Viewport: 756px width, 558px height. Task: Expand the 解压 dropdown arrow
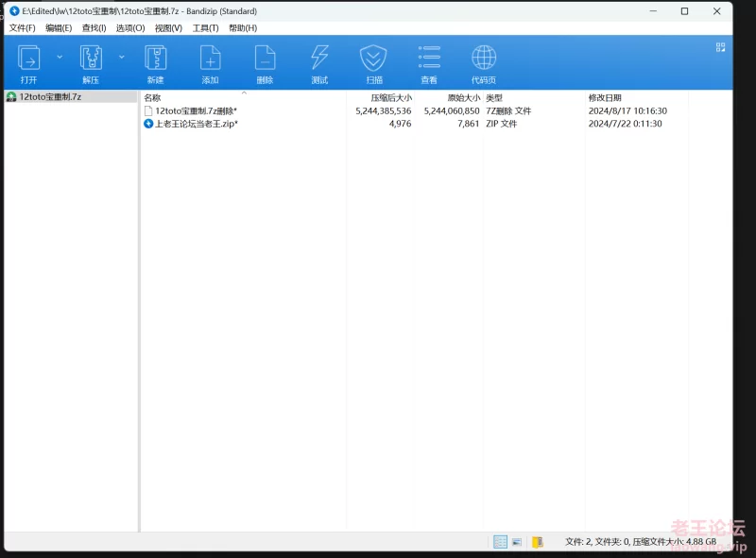pyautogui.click(x=122, y=57)
